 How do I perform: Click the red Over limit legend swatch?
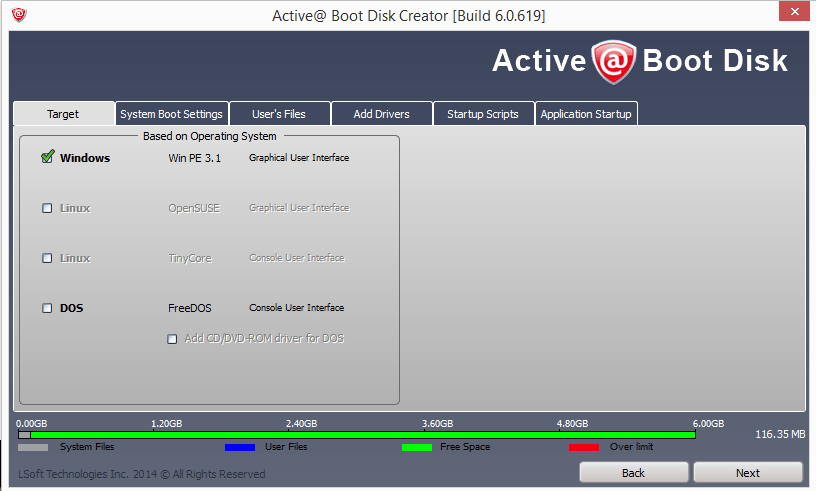(x=584, y=447)
